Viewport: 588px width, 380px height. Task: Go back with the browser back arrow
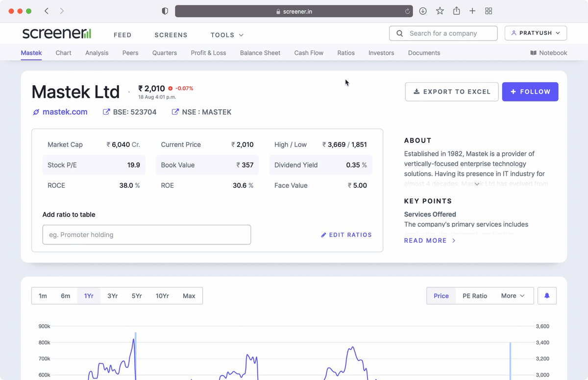coord(46,11)
